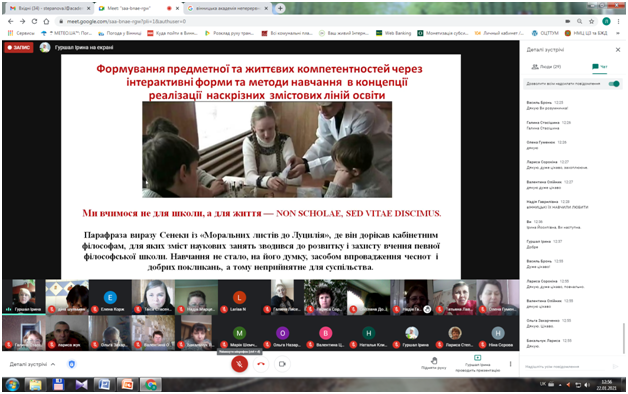Toggle allow everyone to send messages
This screenshot has height=394, width=628.
614,84
